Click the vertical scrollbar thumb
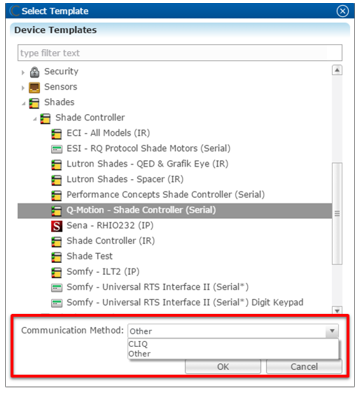Screen dimensions: 361x394 click(337, 213)
